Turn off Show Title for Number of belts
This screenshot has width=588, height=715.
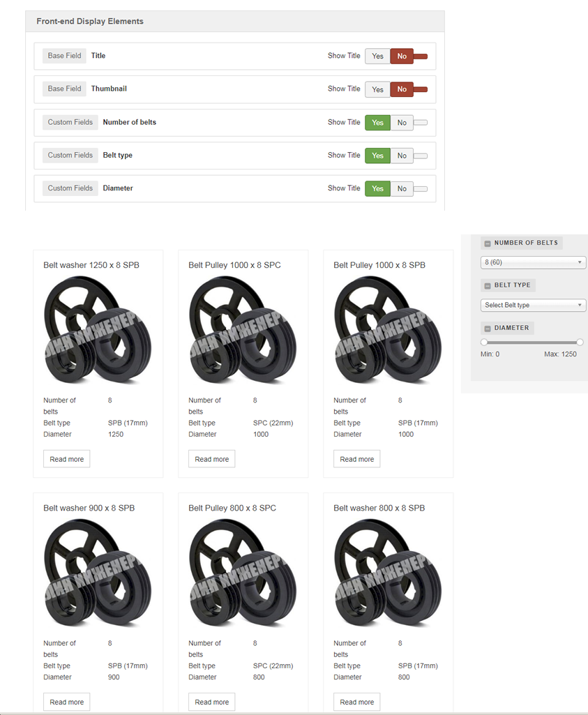pyautogui.click(x=402, y=123)
